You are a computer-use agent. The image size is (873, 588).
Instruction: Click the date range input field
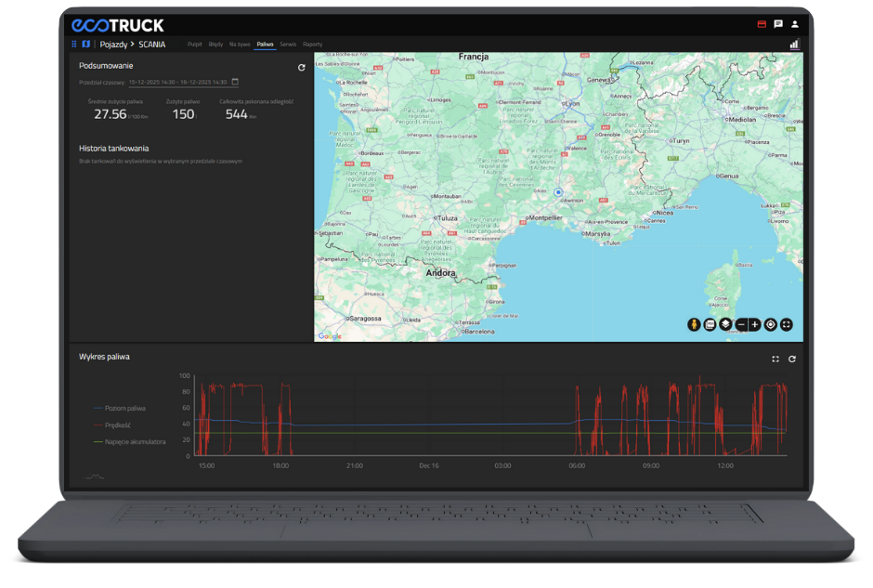click(177, 82)
